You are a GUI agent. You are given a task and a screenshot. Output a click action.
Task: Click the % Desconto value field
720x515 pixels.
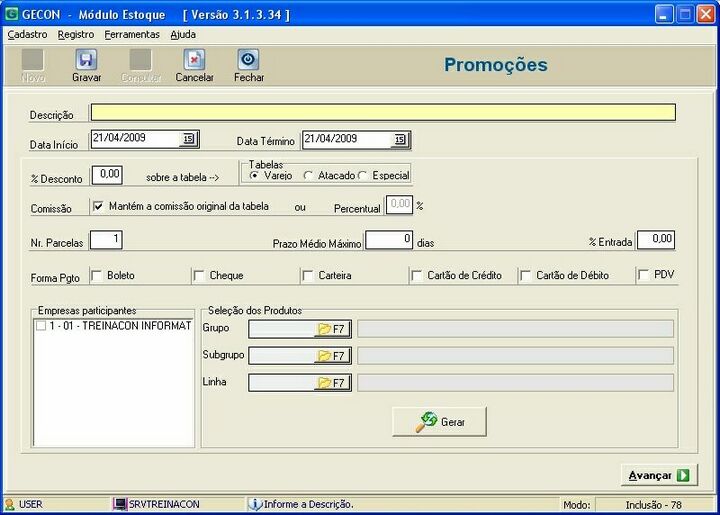pyautogui.click(x=107, y=175)
